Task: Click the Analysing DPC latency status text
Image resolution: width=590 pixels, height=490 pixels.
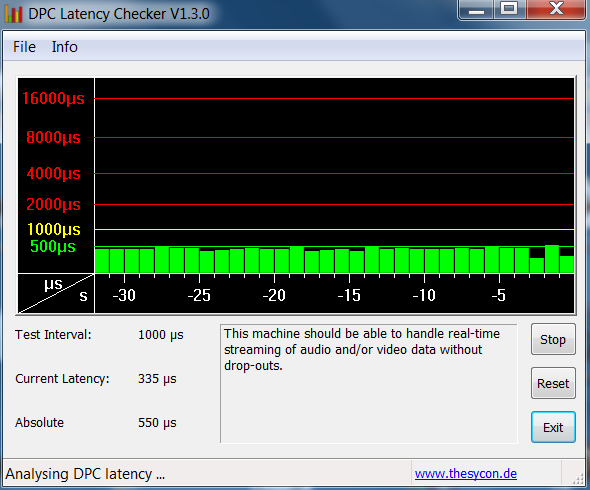Action: pos(85,474)
